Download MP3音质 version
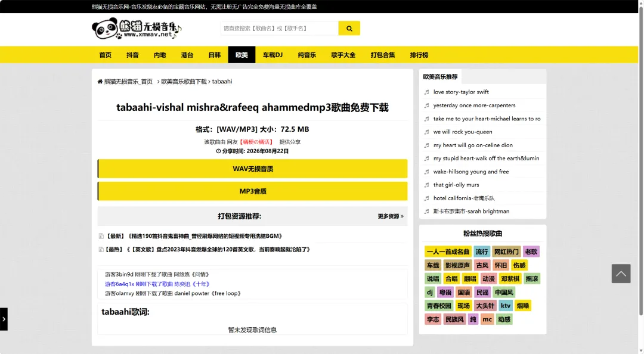 pos(253,191)
